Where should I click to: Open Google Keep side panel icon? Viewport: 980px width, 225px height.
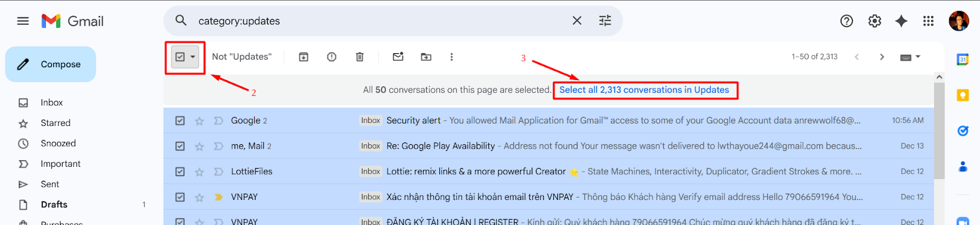tap(963, 95)
